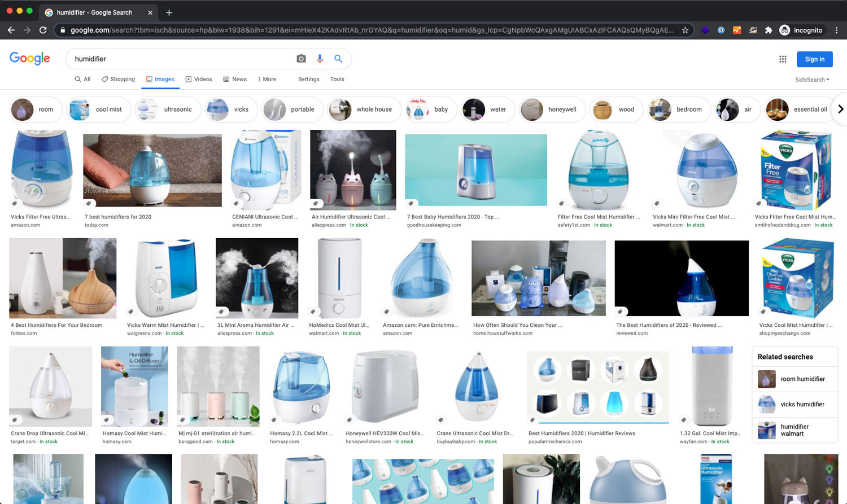Open the 7 best humidifiers for 2020 image

pos(152,170)
